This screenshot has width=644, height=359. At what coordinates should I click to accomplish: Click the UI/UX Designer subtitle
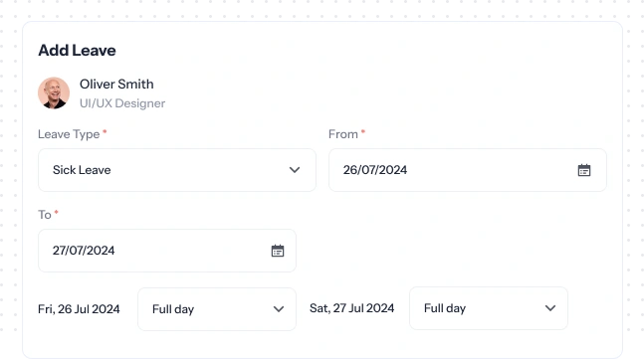pyautogui.click(x=122, y=103)
